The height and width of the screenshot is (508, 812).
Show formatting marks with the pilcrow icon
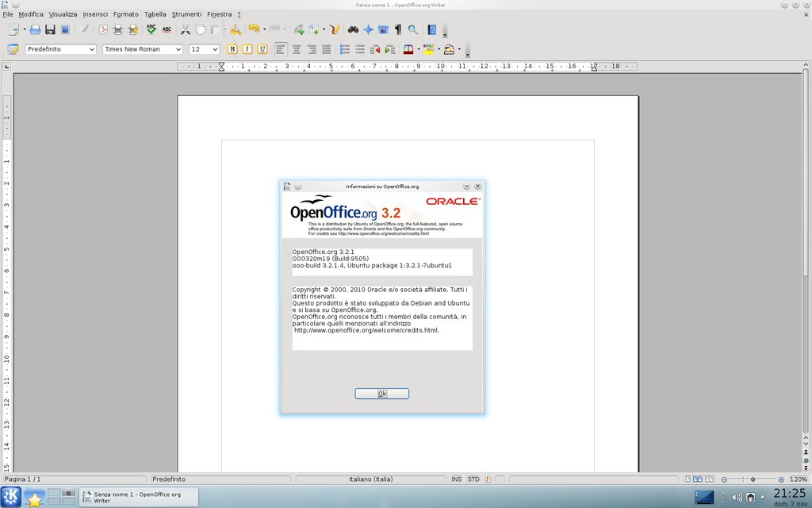pos(397,29)
